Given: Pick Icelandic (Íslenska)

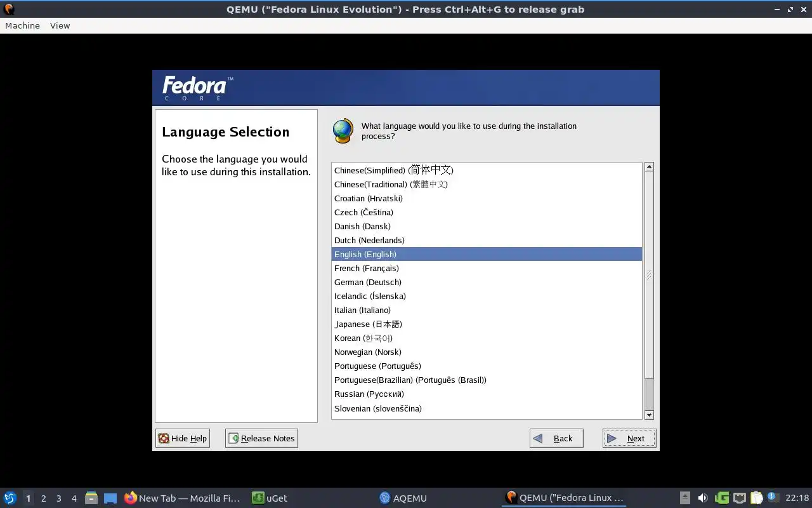Looking at the screenshot, I should 487,296.
